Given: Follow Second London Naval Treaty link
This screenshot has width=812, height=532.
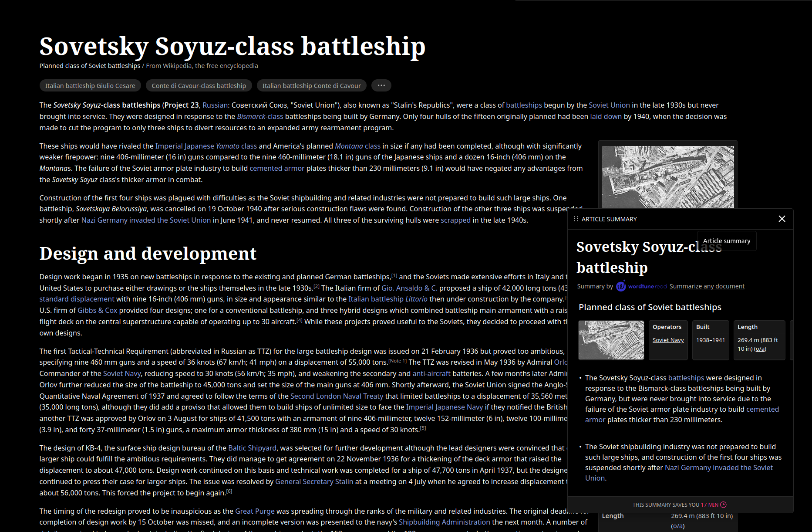Looking at the screenshot, I should coord(337,396).
